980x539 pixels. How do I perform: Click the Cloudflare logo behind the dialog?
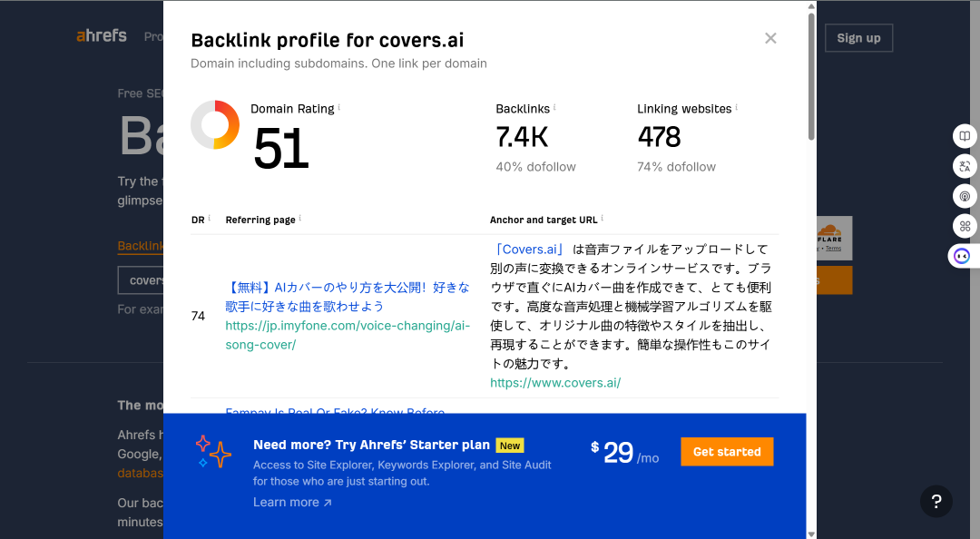(829, 232)
